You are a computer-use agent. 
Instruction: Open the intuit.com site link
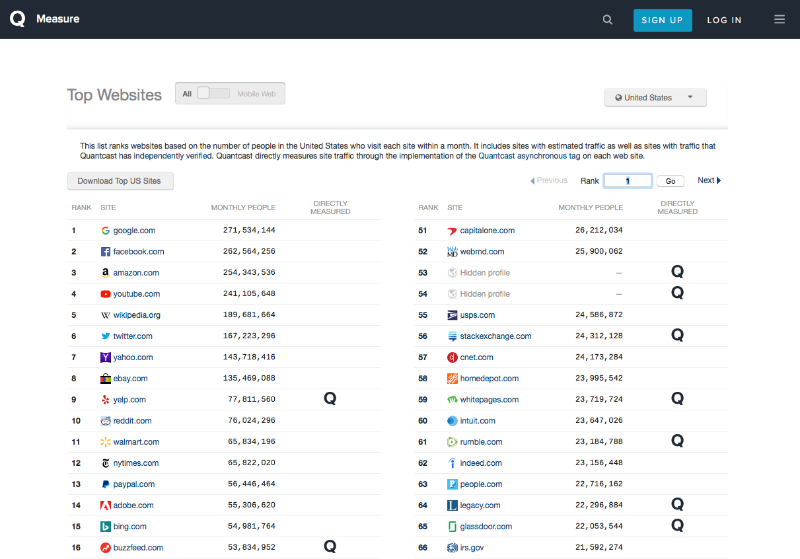[478, 421]
